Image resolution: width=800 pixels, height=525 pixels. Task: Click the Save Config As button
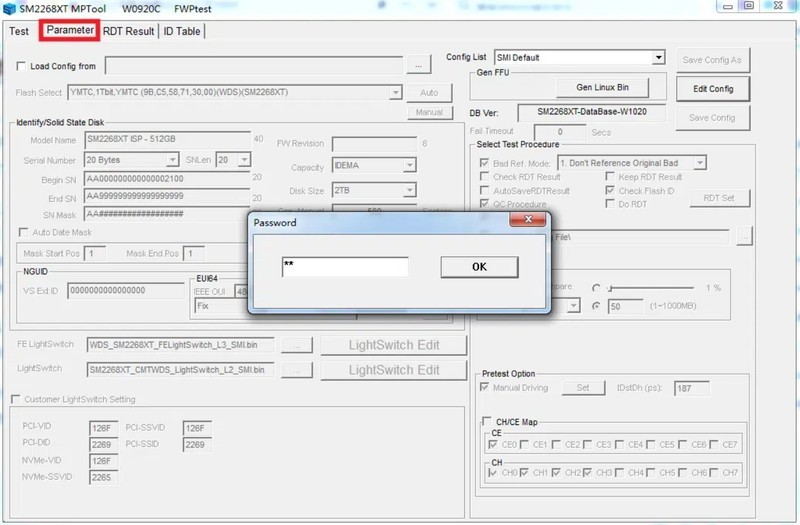[x=712, y=60]
